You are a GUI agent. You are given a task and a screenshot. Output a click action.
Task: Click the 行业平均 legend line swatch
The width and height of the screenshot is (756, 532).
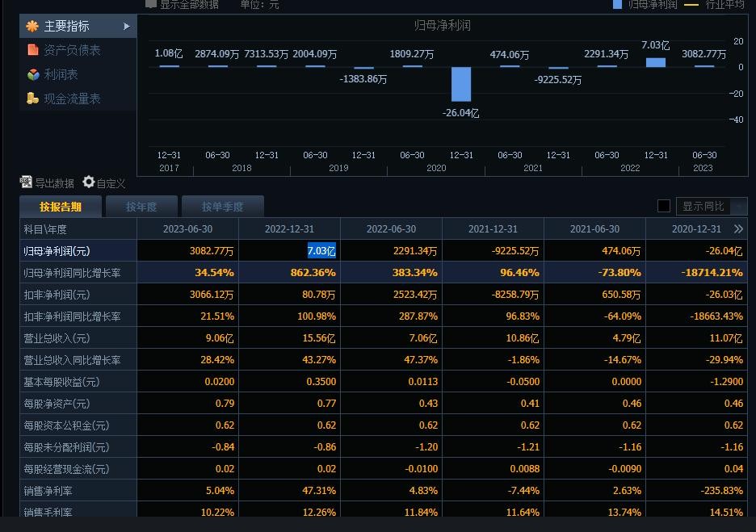click(x=691, y=4)
